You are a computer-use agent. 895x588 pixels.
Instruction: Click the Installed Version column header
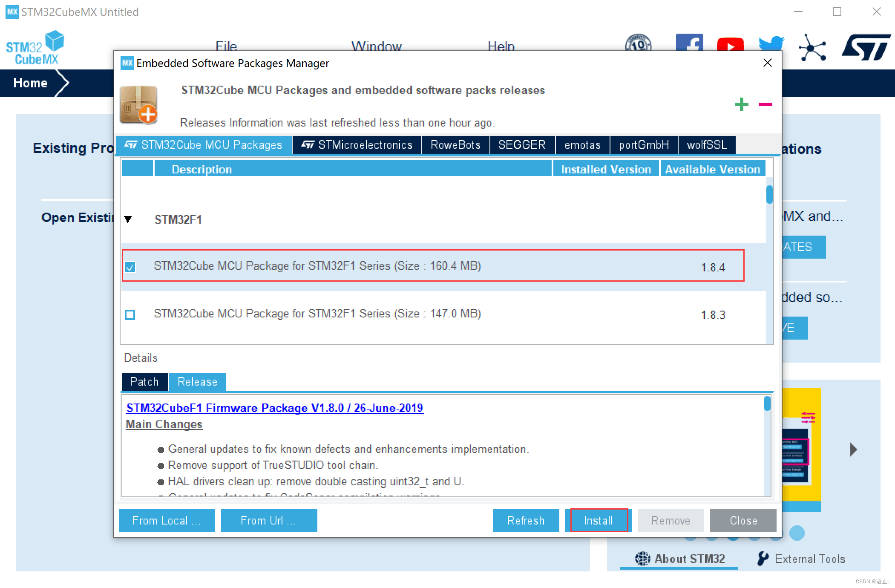point(606,169)
